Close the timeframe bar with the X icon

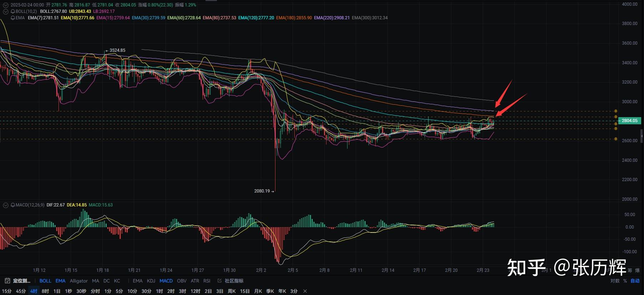(x=305, y=291)
